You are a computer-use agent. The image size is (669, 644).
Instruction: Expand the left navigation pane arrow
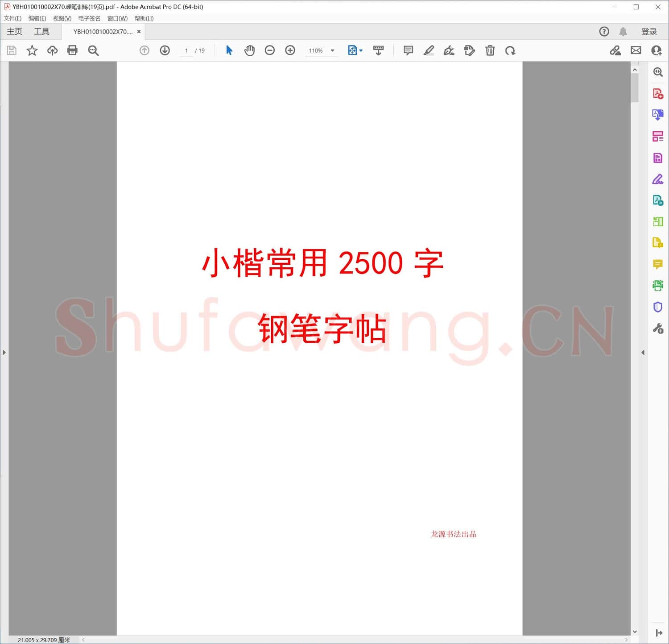4,353
